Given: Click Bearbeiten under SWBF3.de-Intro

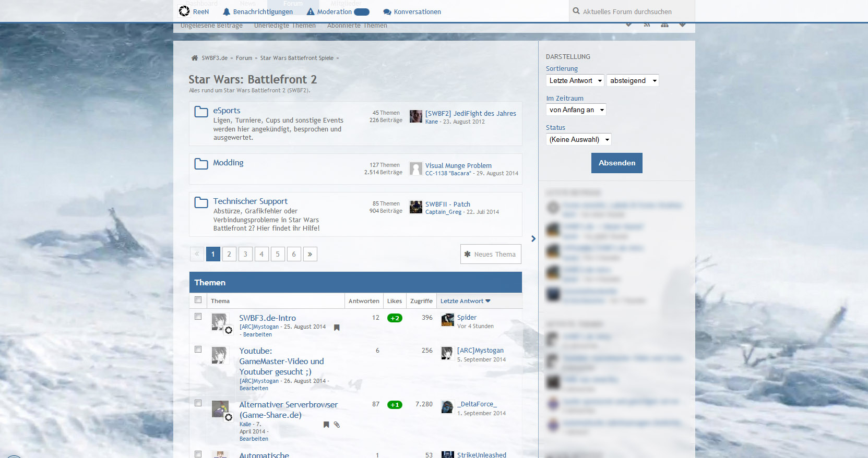Looking at the screenshot, I should click(x=257, y=334).
